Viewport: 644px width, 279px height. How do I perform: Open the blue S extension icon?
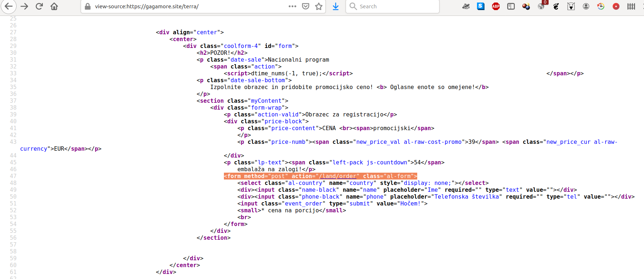(481, 6)
